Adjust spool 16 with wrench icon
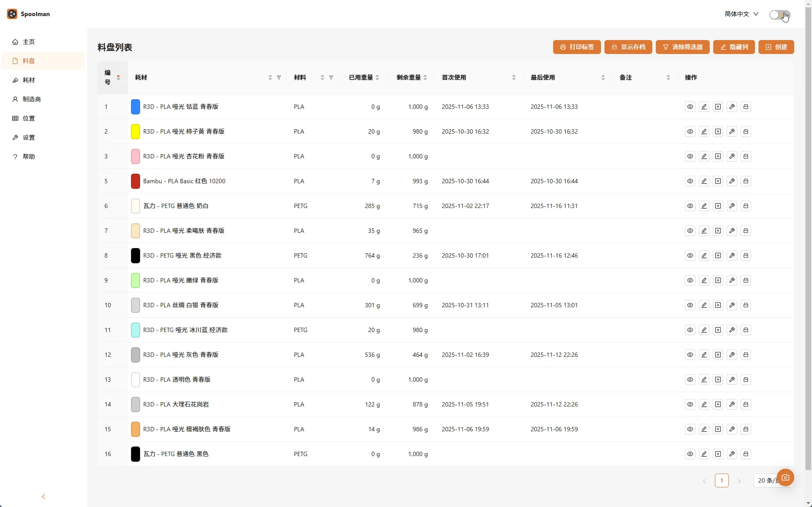812x507 pixels. [x=732, y=454]
